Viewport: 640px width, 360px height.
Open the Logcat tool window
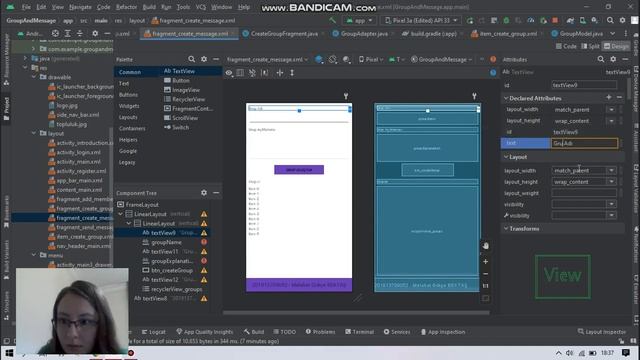pos(153,332)
